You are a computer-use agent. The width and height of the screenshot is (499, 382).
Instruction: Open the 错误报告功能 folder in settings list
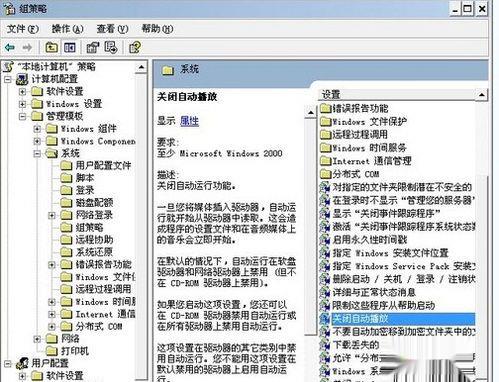point(354,108)
